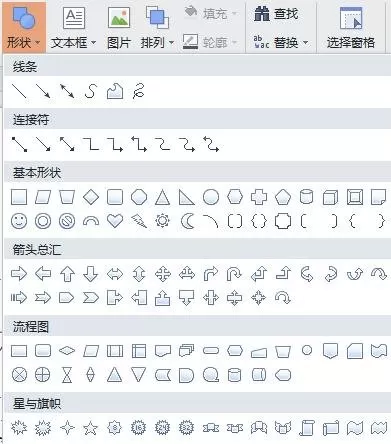This screenshot has width=391, height=444.
Task: Choose the flowchart decision diamond
Action: click(x=67, y=351)
